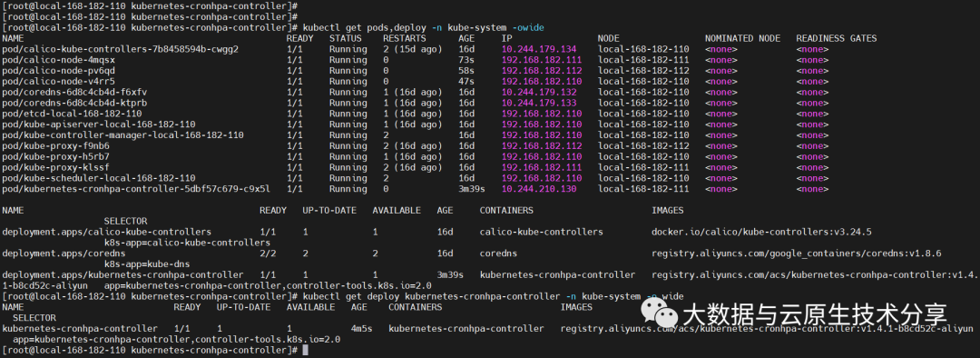Click the pod/etcd-local-168-182-110 entry

[x=72, y=114]
